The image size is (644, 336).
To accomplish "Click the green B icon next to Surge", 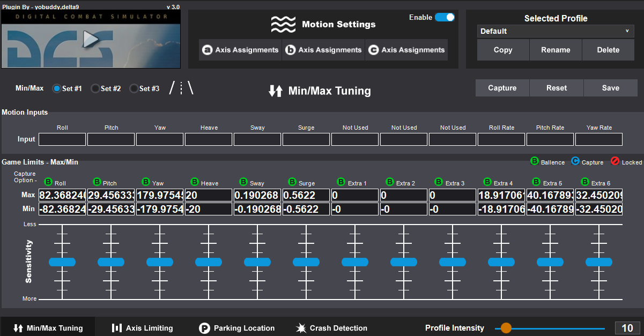I will pyautogui.click(x=292, y=182).
